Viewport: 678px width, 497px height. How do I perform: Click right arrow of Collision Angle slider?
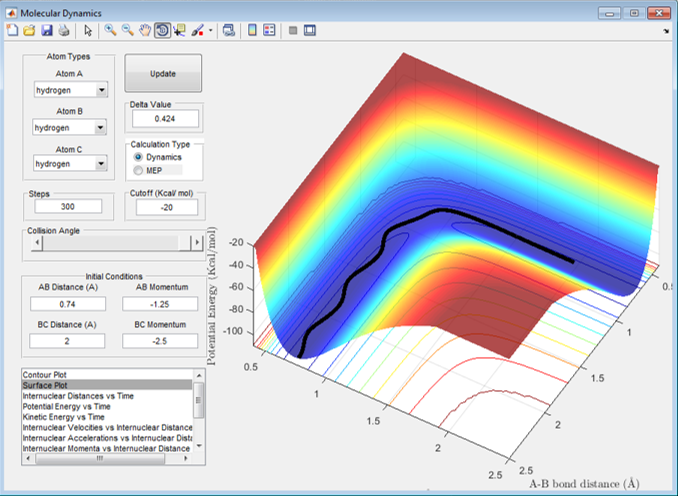(197, 243)
